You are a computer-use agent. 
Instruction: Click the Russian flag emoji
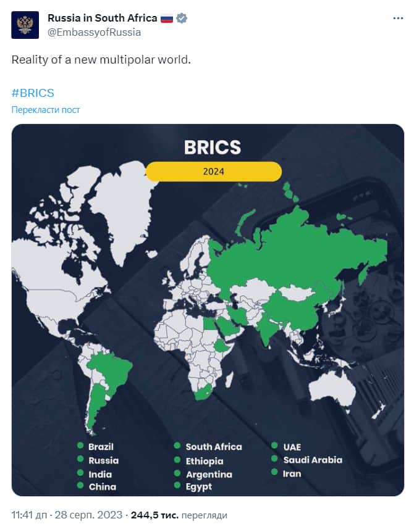coord(167,18)
